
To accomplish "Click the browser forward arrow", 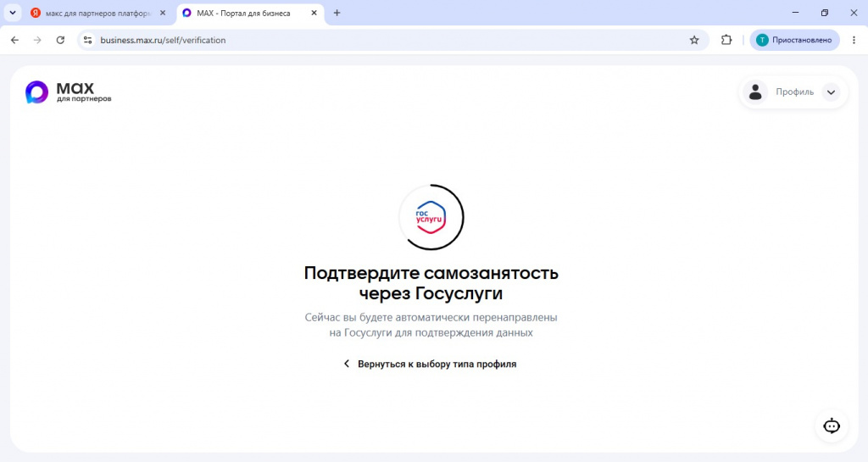I will [37, 40].
